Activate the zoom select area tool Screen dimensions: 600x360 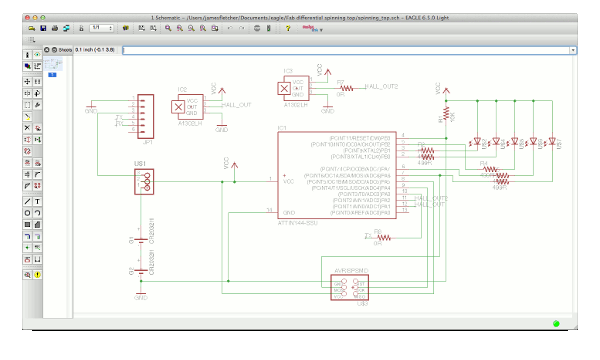(x=215, y=28)
